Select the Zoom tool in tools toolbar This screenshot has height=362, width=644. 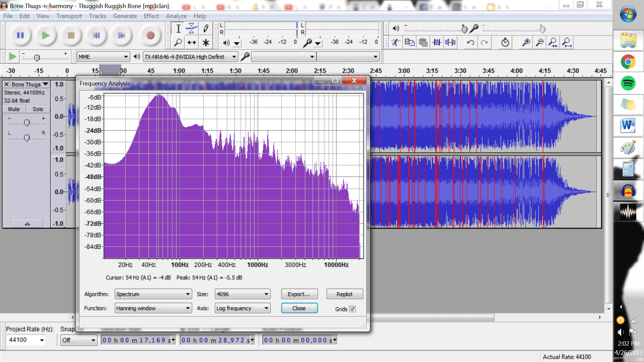[178, 43]
